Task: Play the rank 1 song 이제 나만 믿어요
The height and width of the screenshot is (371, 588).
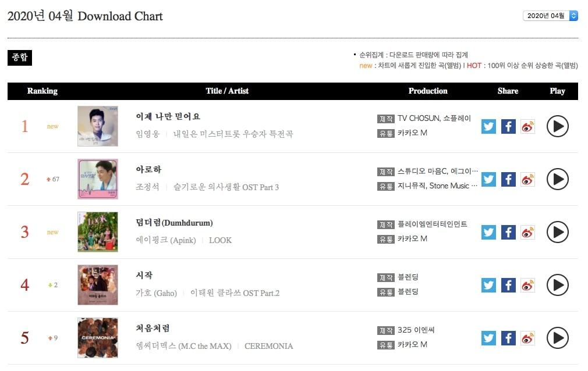Action: pyautogui.click(x=557, y=126)
